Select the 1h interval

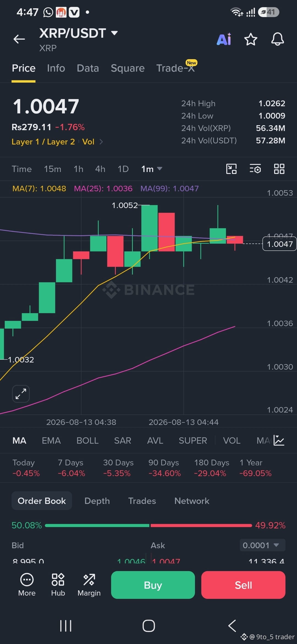click(78, 169)
